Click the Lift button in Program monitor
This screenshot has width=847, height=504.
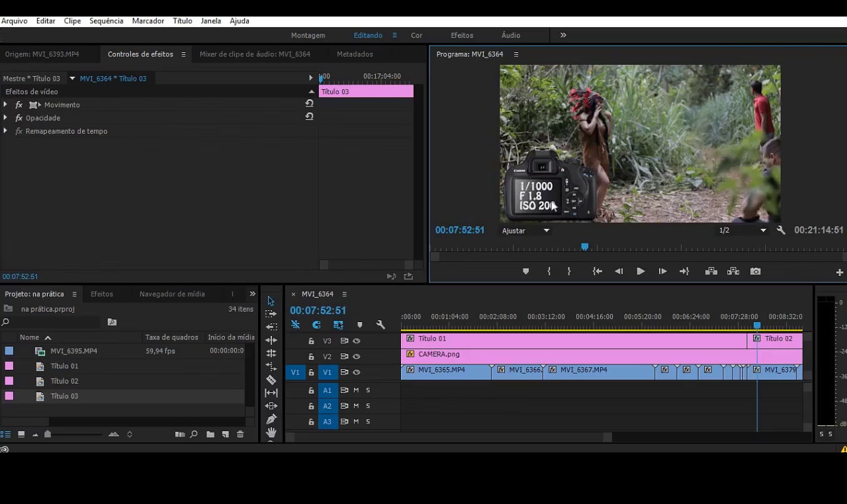coord(711,271)
